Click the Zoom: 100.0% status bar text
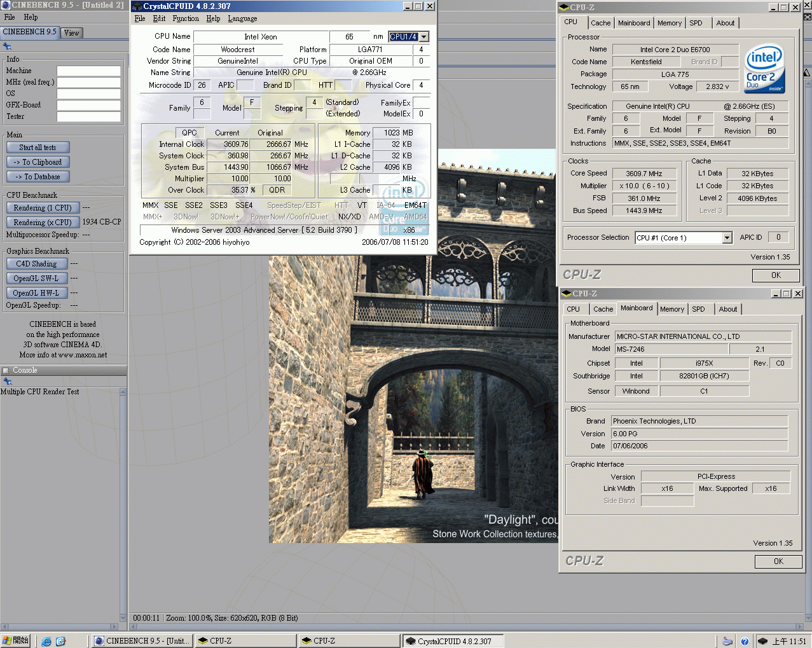 click(x=189, y=618)
